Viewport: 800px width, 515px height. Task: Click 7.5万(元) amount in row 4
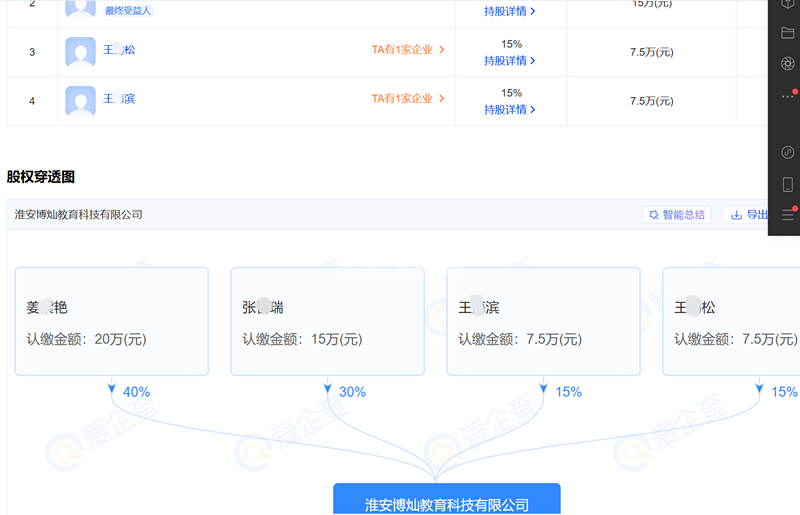pos(652,101)
